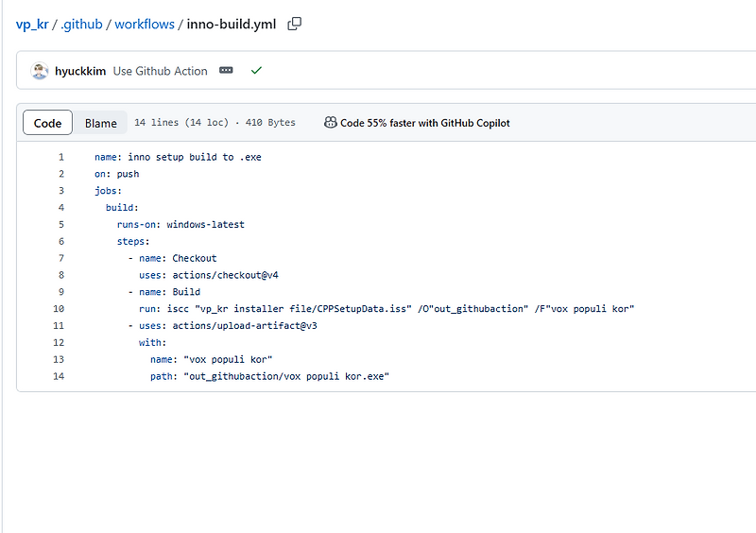Click 'windows-latest' value in code

click(x=205, y=225)
